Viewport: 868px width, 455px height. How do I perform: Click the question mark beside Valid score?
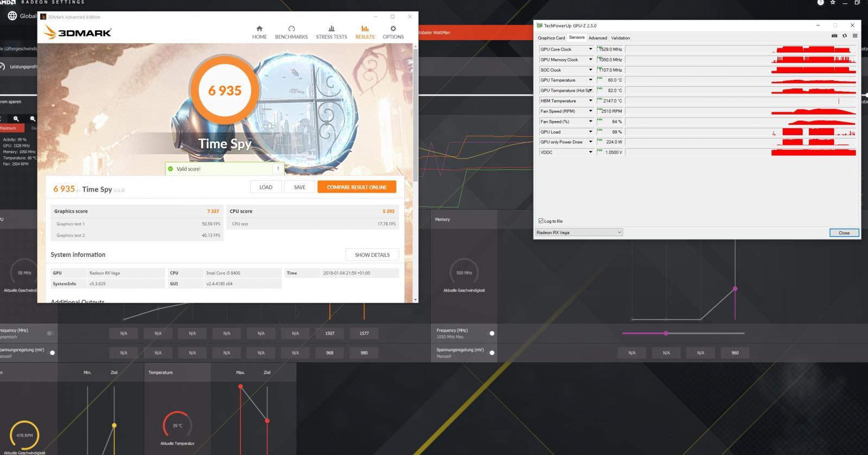pos(278,168)
